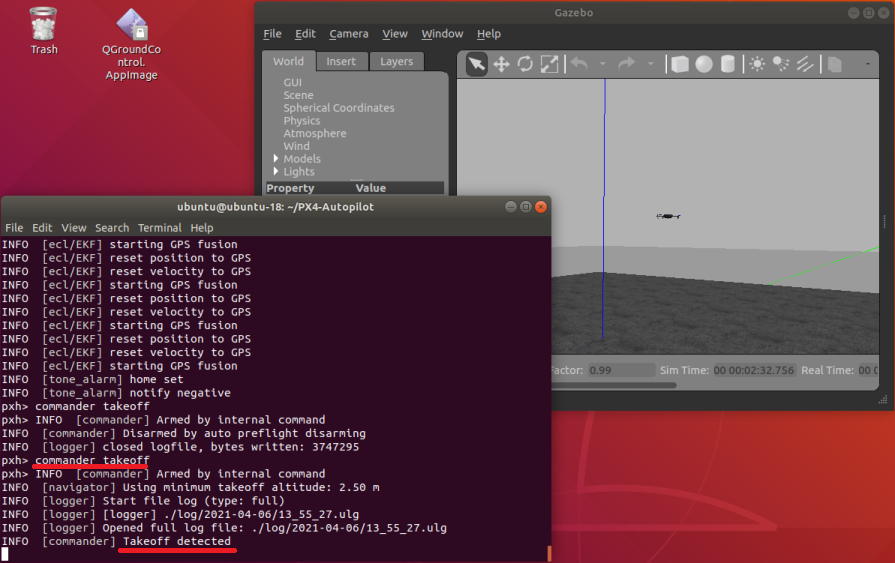Open the terminal Help menu
Image resolution: width=895 pixels, height=563 pixels.
[x=201, y=228]
